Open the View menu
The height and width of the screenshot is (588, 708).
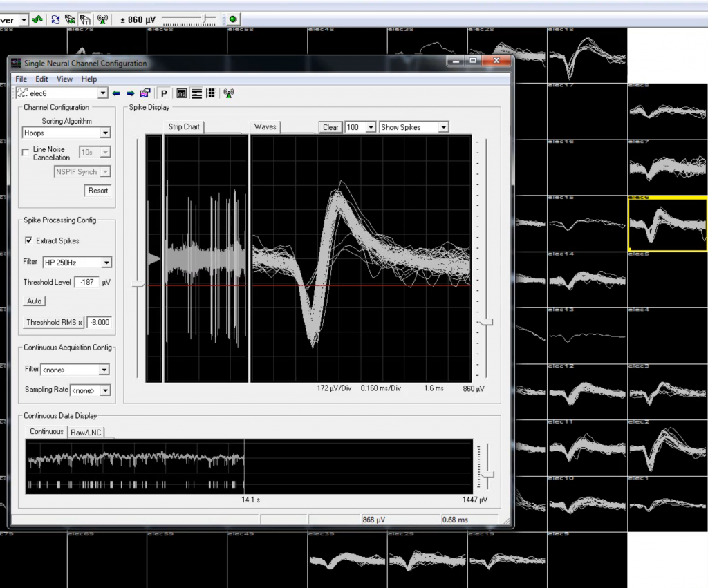(64, 79)
